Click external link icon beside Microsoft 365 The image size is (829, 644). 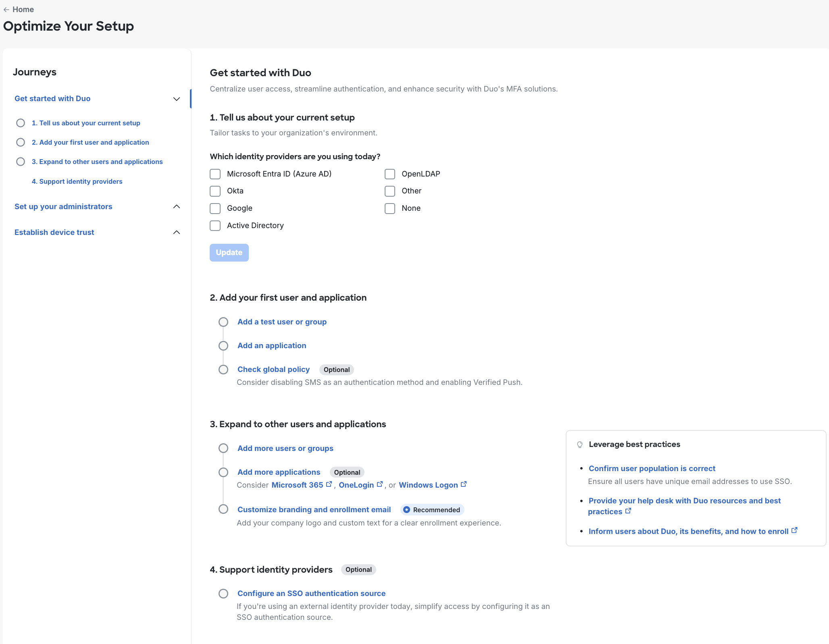tap(329, 484)
